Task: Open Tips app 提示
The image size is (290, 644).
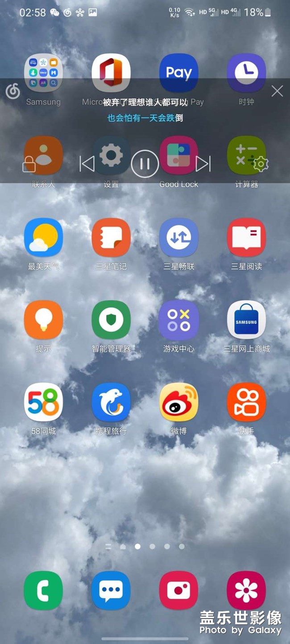Action: (43, 320)
